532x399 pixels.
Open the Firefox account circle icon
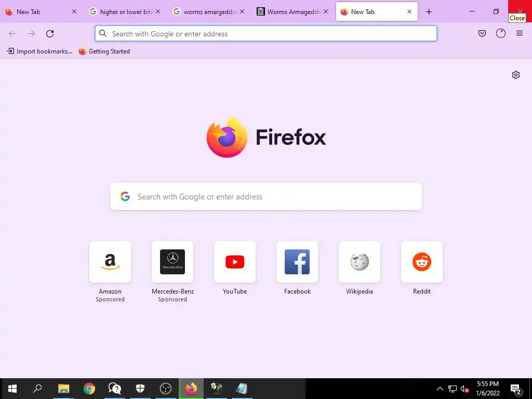tap(501, 33)
